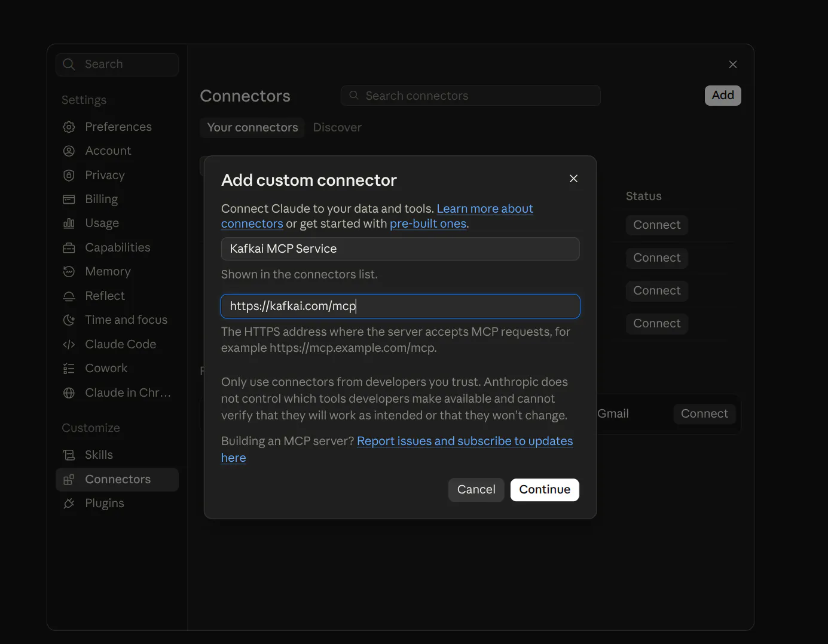The image size is (828, 644).
Task: Click the Continue button
Action: [545, 490]
